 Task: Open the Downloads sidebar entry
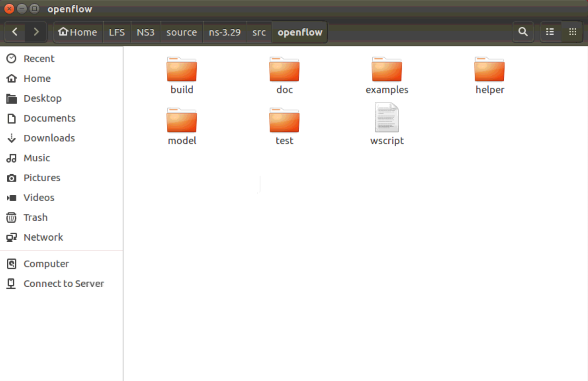(49, 138)
